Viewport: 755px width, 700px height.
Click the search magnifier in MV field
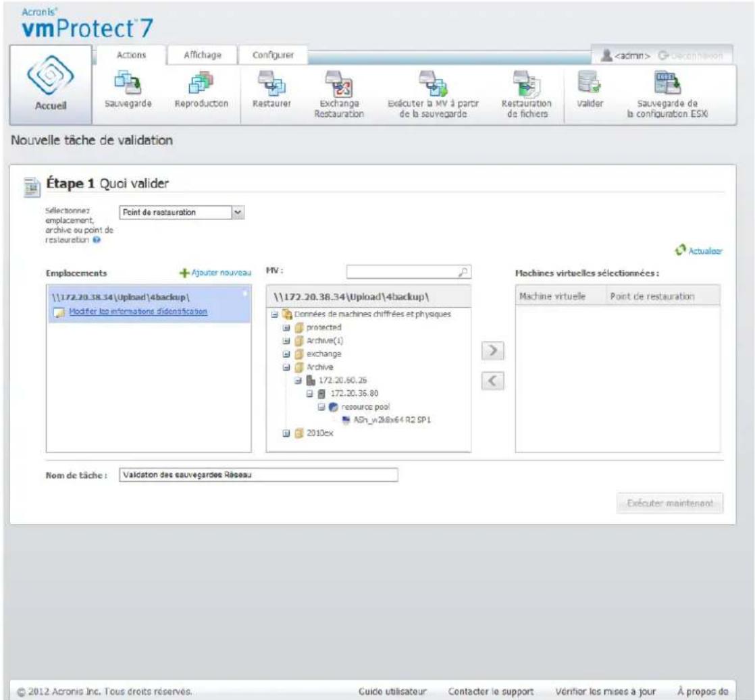coord(463,272)
